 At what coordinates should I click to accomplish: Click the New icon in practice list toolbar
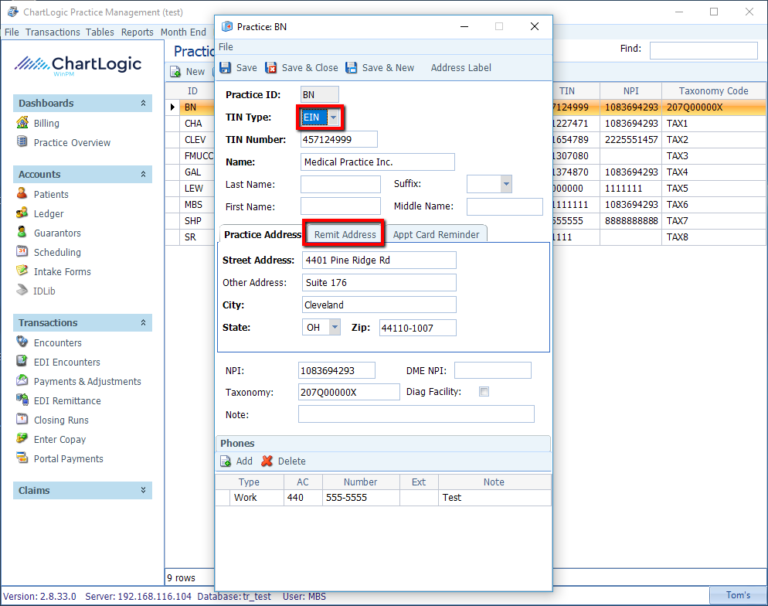tap(175, 72)
